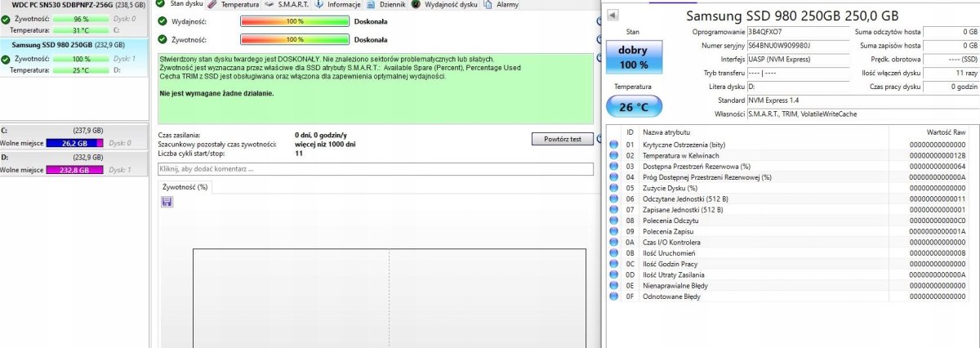Open the Stan dysku tab
The image size is (980, 348).
179,4
